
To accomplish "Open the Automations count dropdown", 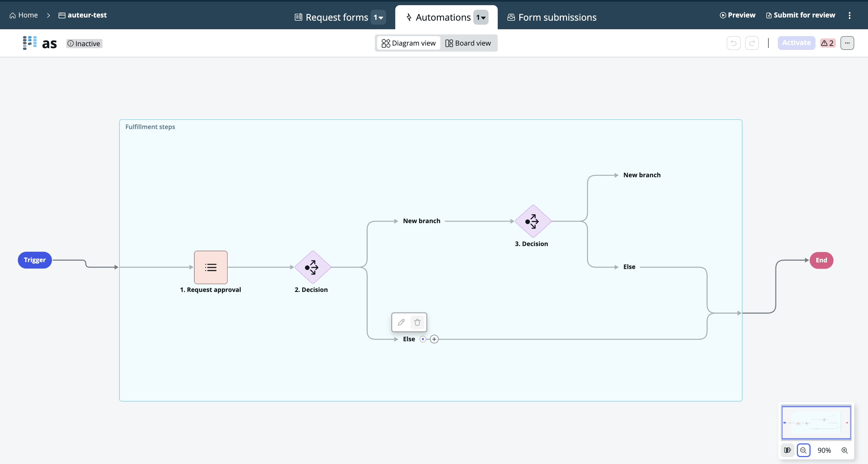I will (x=481, y=17).
